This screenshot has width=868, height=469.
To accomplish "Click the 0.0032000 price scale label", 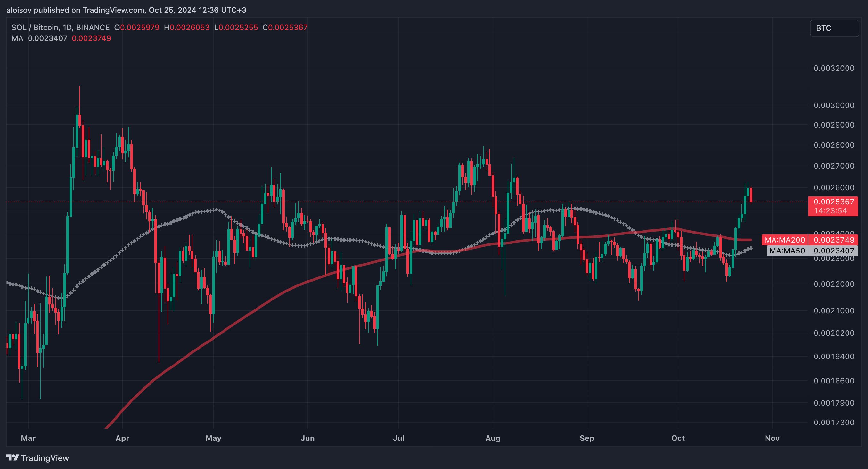I will click(x=834, y=69).
